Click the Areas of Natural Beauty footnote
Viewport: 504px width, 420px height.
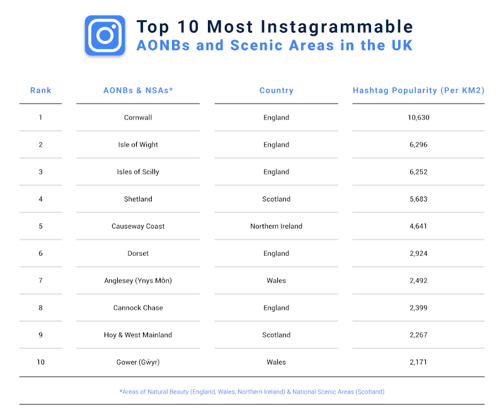tap(252, 392)
